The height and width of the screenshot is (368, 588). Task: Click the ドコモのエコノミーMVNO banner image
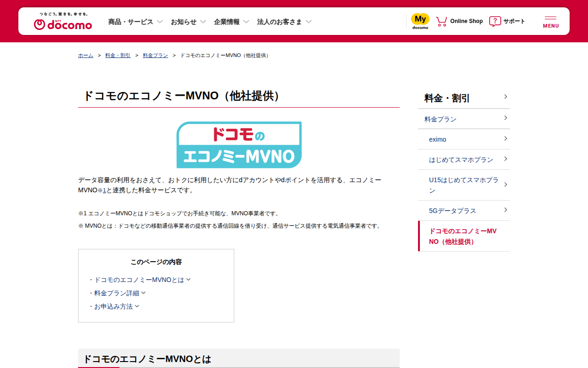click(x=239, y=145)
